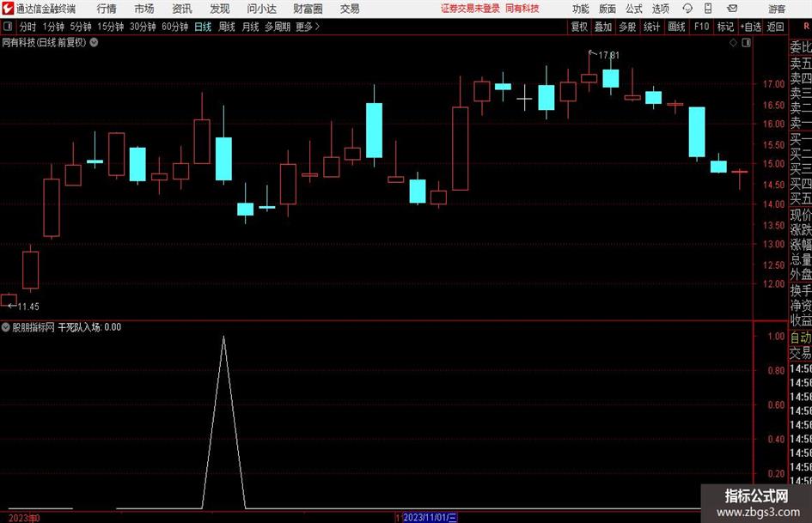Click the 自动 label in right panel
Screen dimensions: 812x523
point(801,338)
